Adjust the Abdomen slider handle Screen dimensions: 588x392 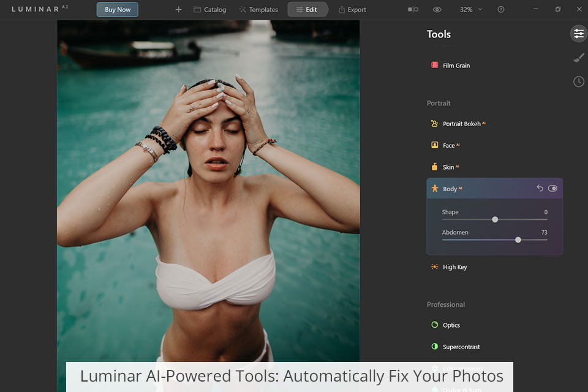(518, 239)
